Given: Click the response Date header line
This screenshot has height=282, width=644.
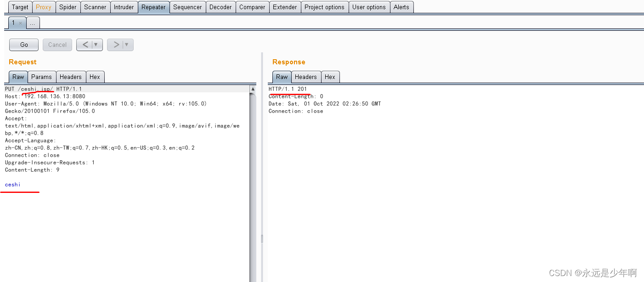Looking at the screenshot, I should (324, 103).
